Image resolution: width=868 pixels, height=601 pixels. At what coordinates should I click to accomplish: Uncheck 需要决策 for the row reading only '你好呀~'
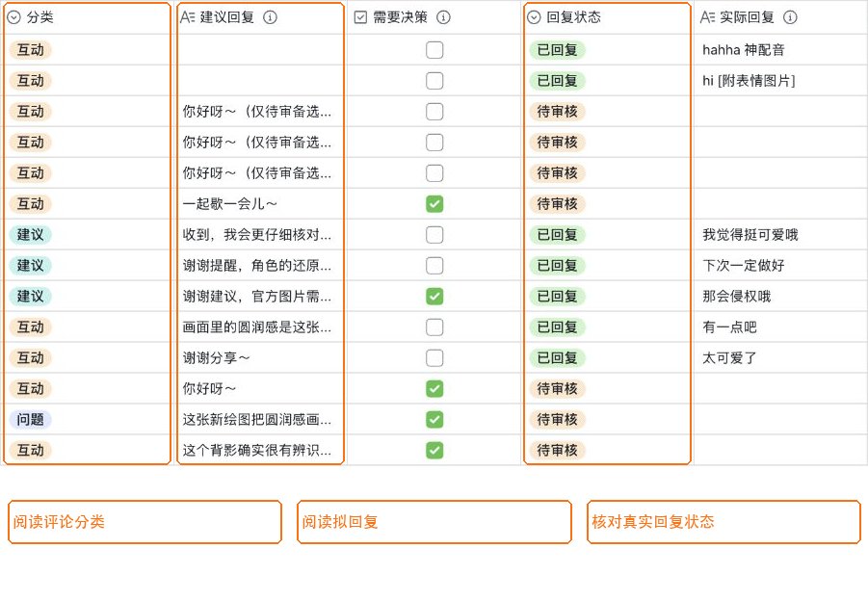click(434, 389)
